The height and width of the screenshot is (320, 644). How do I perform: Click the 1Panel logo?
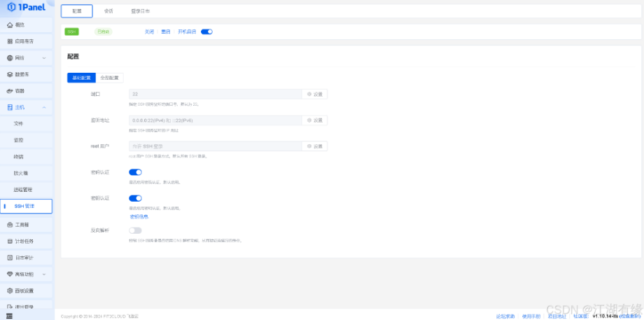coord(26,6)
